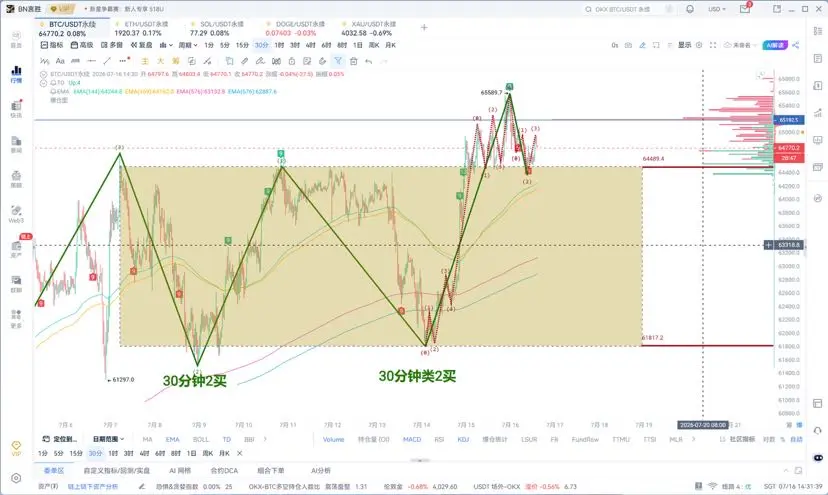Image resolution: width=828 pixels, height=495 pixels.
Task: Select the 1日 timeframe in top toolbar
Action: click(358, 45)
